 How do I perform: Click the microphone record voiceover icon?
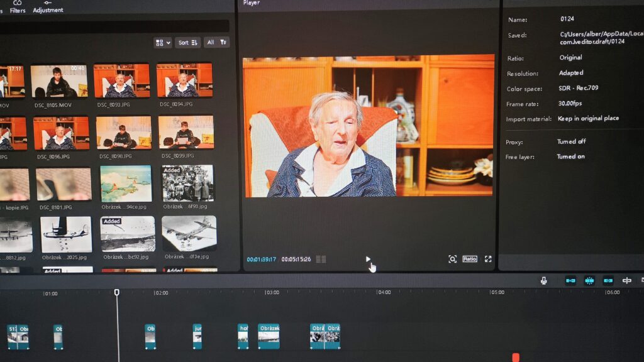[543, 281]
